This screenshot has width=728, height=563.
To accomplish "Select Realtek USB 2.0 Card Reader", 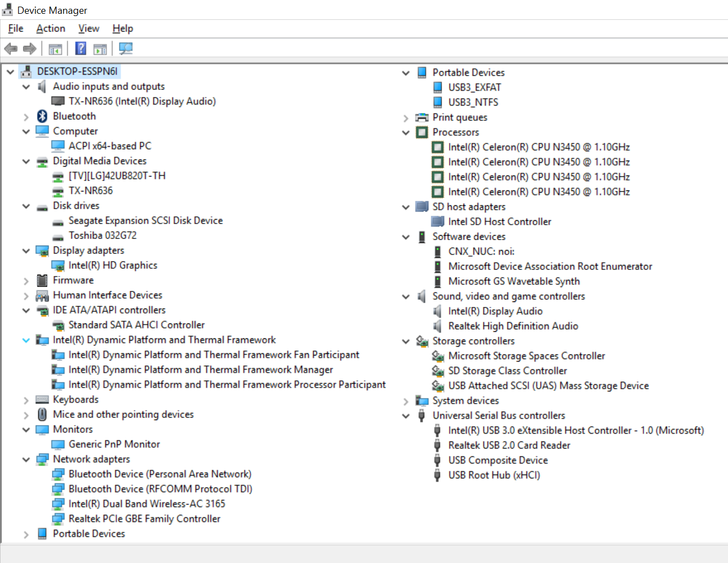I will pyautogui.click(x=509, y=445).
